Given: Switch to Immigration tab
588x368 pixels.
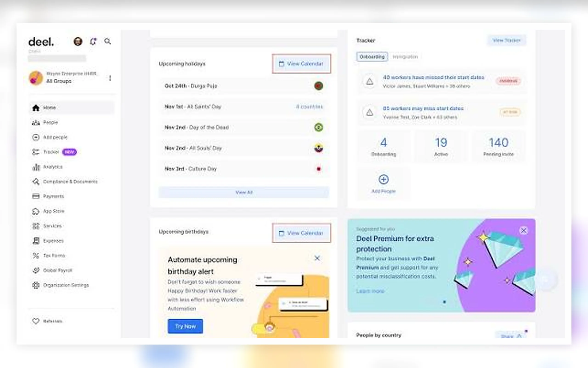Looking at the screenshot, I should [x=405, y=57].
